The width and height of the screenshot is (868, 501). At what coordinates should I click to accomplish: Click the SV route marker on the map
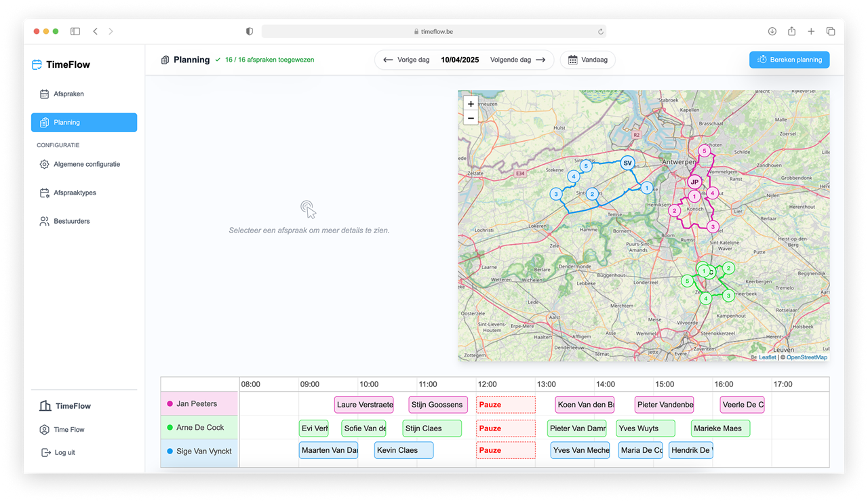[627, 163]
